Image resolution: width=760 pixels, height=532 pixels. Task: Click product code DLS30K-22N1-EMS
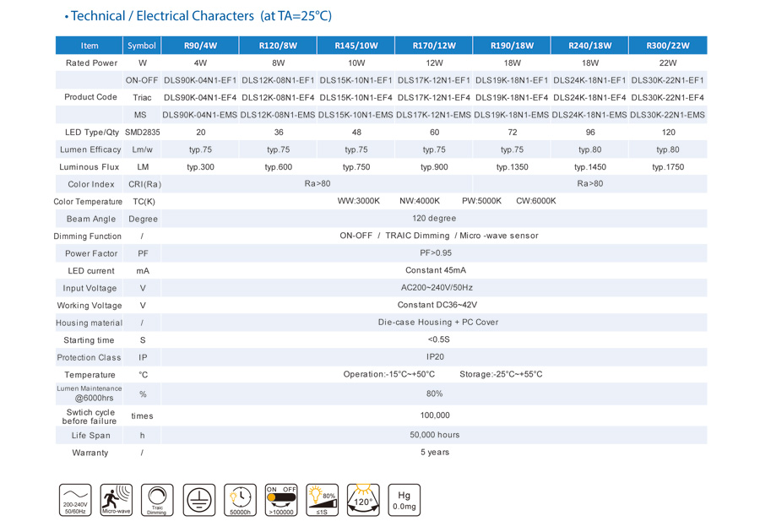(667, 115)
